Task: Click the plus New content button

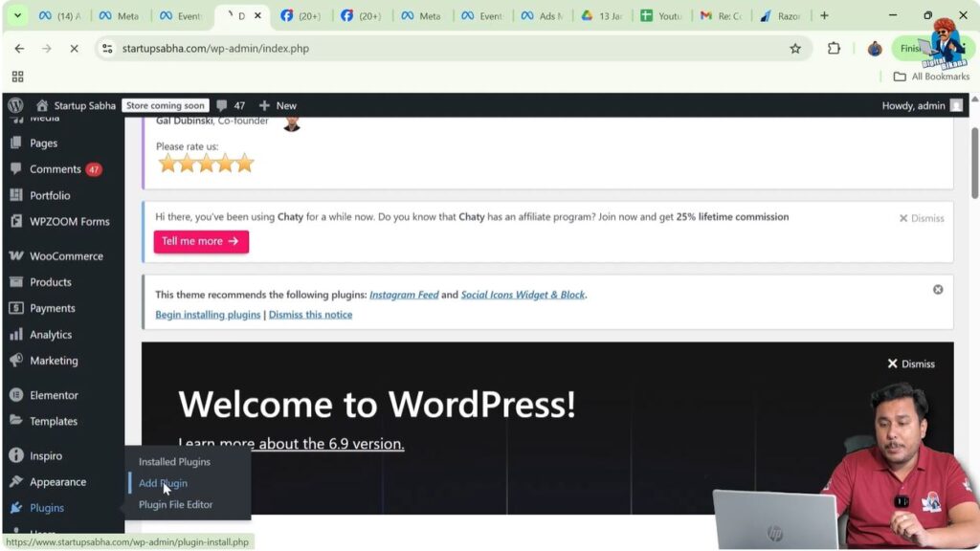Action: pyautogui.click(x=278, y=105)
